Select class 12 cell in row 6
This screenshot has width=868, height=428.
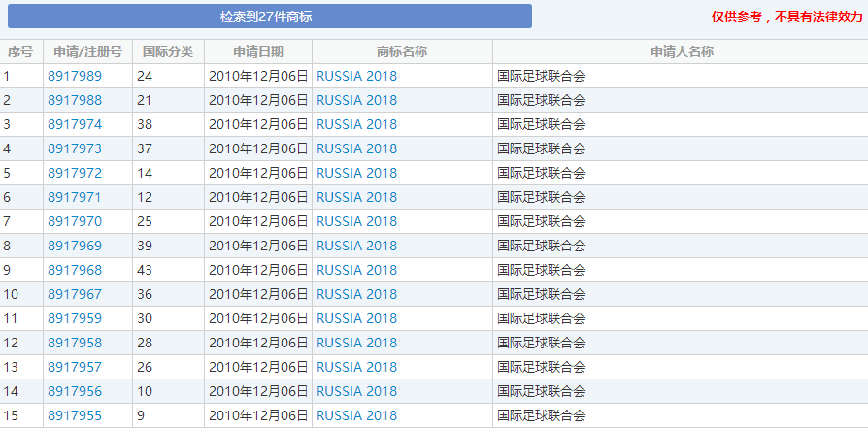tap(168, 198)
